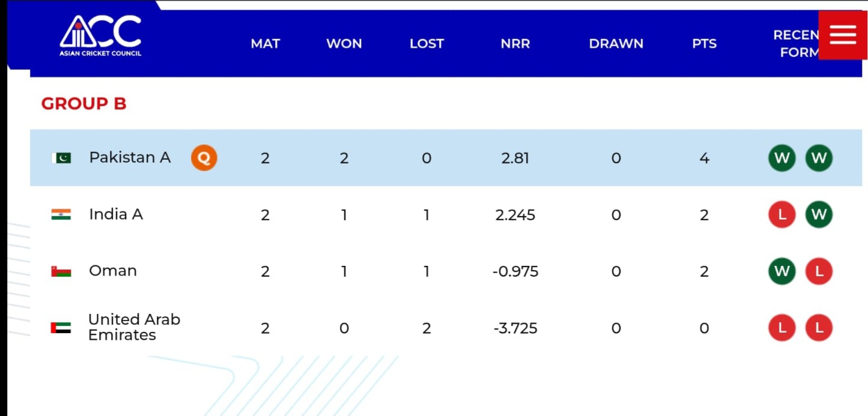The image size is (868, 416).
Task: Click the DRAWN column header
Action: (616, 44)
